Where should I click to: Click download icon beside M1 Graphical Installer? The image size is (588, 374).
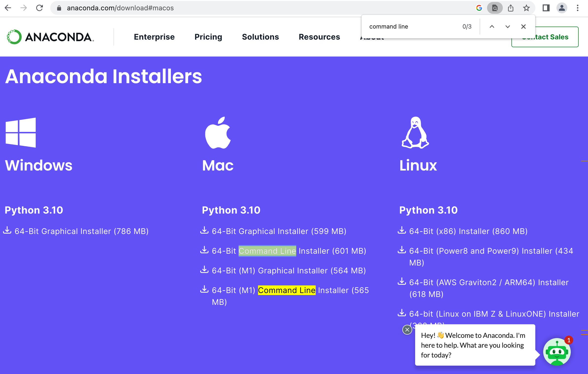point(204,270)
